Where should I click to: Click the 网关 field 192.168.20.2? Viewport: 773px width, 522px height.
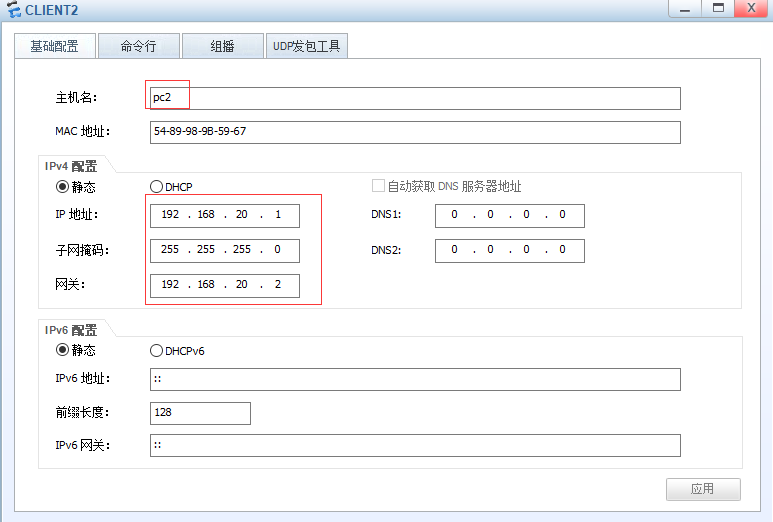225,285
